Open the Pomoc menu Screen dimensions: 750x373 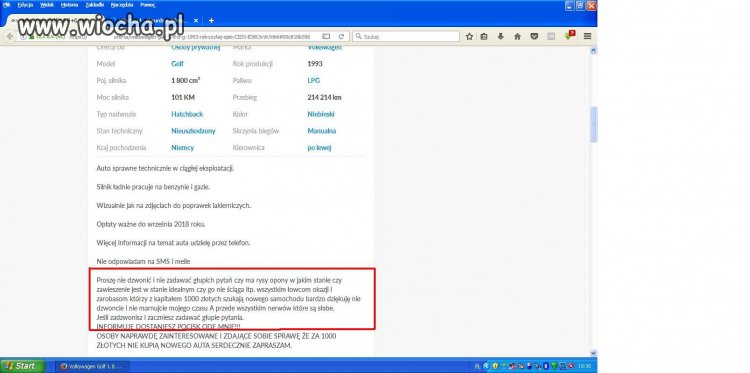tap(148, 5)
